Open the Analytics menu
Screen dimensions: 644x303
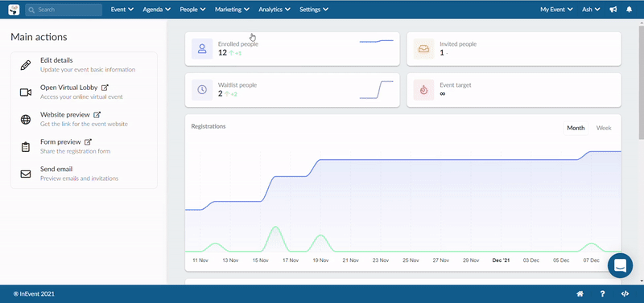pyautogui.click(x=275, y=10)
